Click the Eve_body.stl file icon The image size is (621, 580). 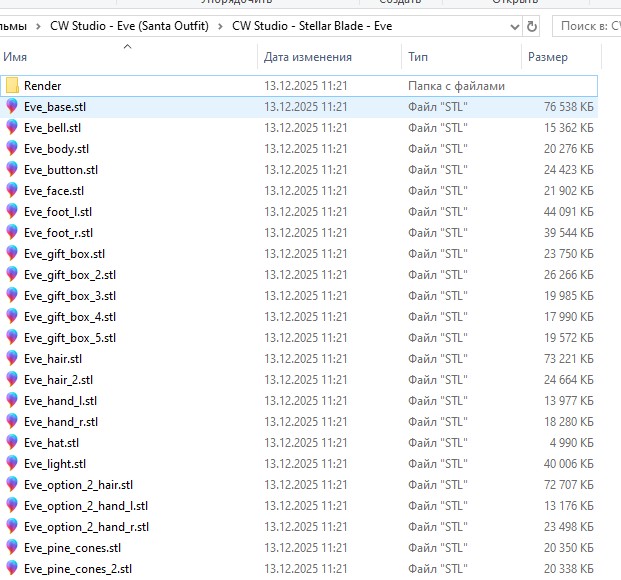[12, 149]
